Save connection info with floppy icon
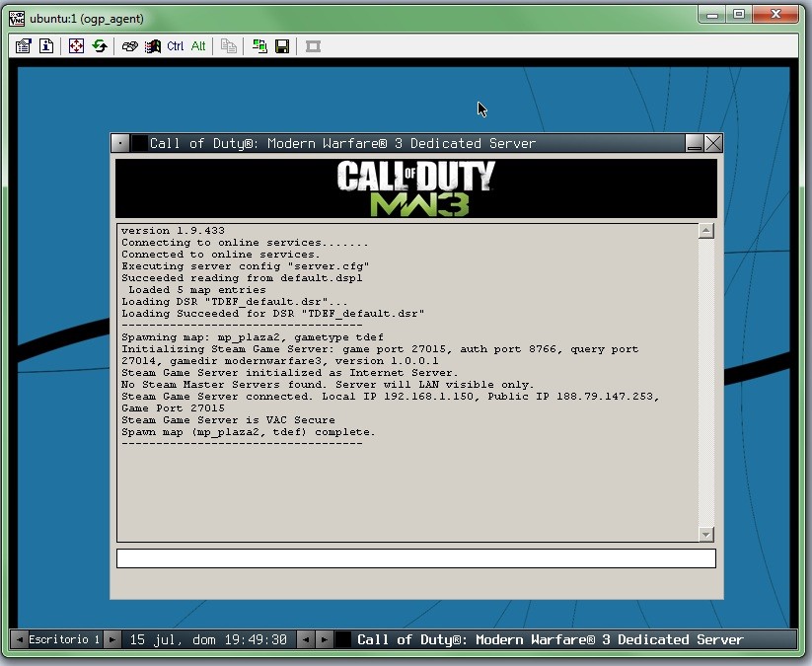Screen dimensions: 812x666 click(x=282, y=46)
